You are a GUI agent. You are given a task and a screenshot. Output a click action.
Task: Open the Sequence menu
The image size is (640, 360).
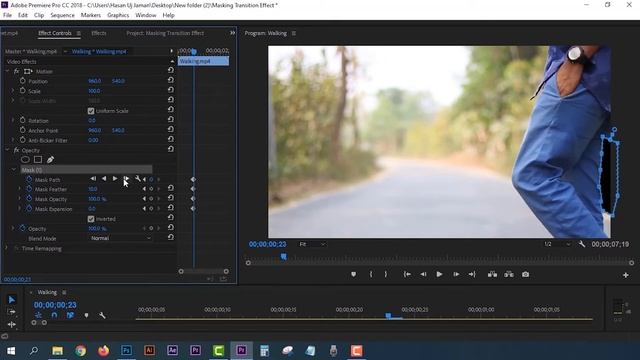(62, 15)
